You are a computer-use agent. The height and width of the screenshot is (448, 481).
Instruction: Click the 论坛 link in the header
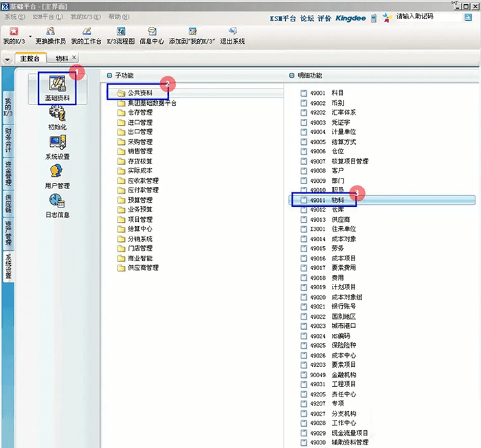(x=306, y=16)
